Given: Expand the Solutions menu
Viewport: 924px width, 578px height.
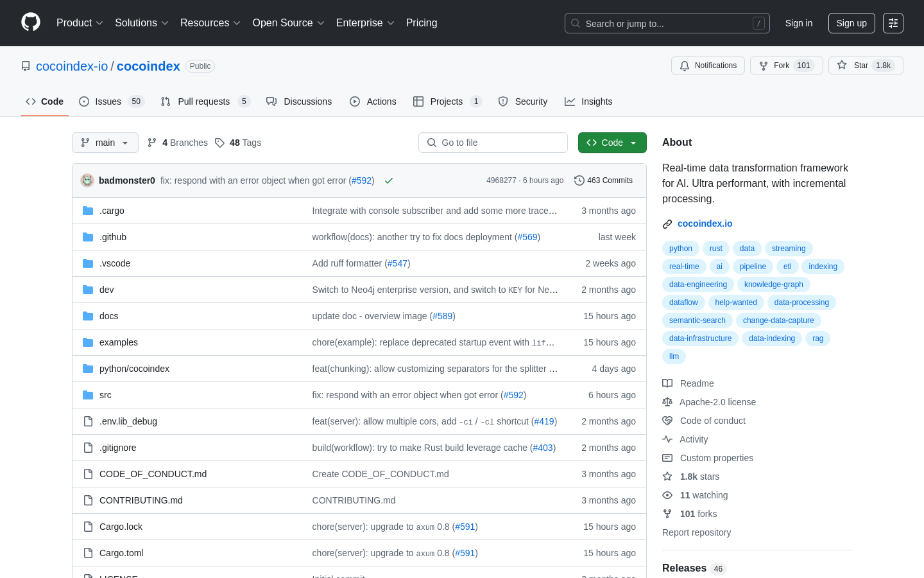Looking at the screenshot, I should pos(142,23).
